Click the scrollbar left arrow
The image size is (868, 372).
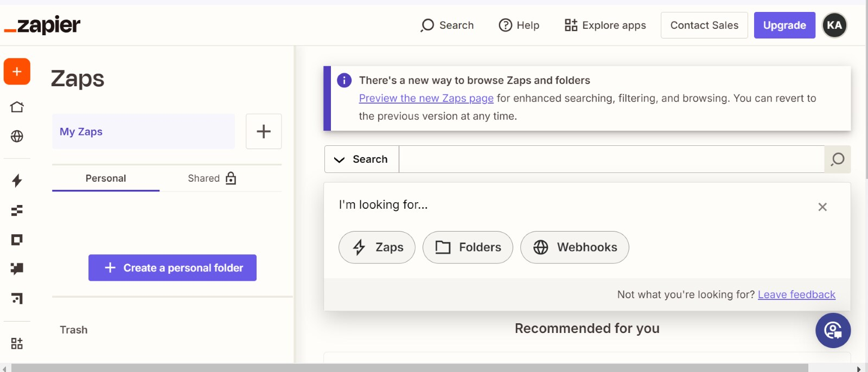[x=4, y=369]
